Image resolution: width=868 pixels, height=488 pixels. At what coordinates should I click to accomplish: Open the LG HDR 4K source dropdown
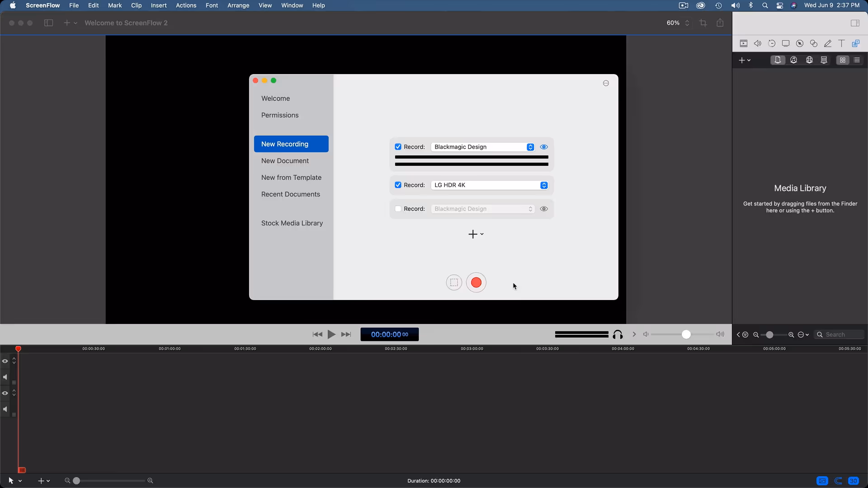point(490,185)
